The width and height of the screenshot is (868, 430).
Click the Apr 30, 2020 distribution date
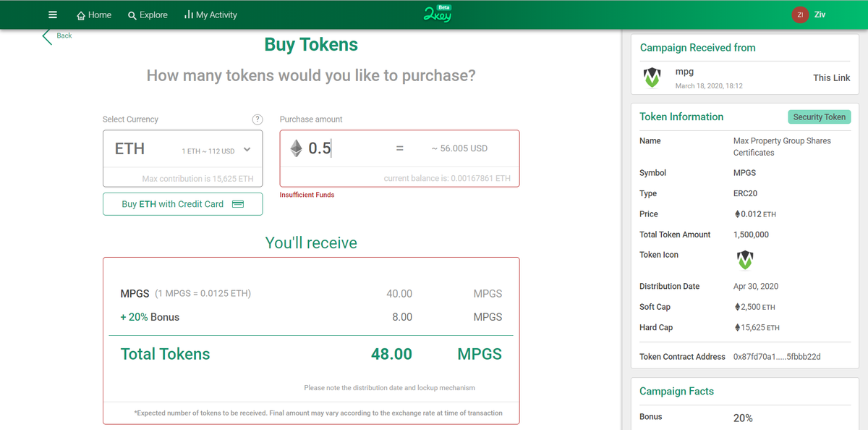(757, 287)
